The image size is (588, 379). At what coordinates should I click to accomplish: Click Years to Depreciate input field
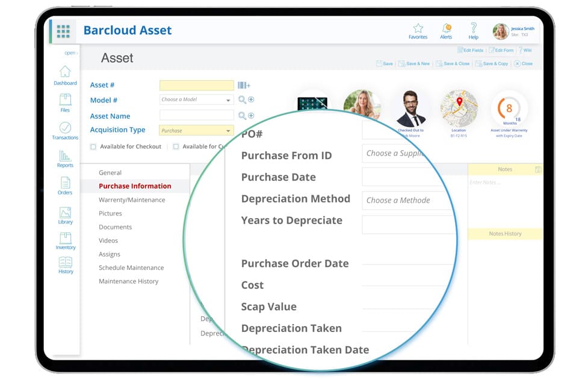tap(409, 224)
